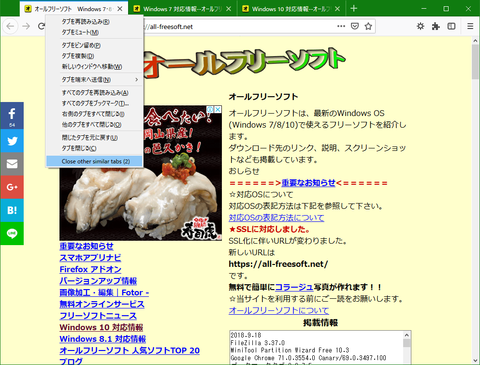Share page on Google Plus sidebar button
Image resolution: width=480 pixels, height=365 pixels.
[12, 187]
